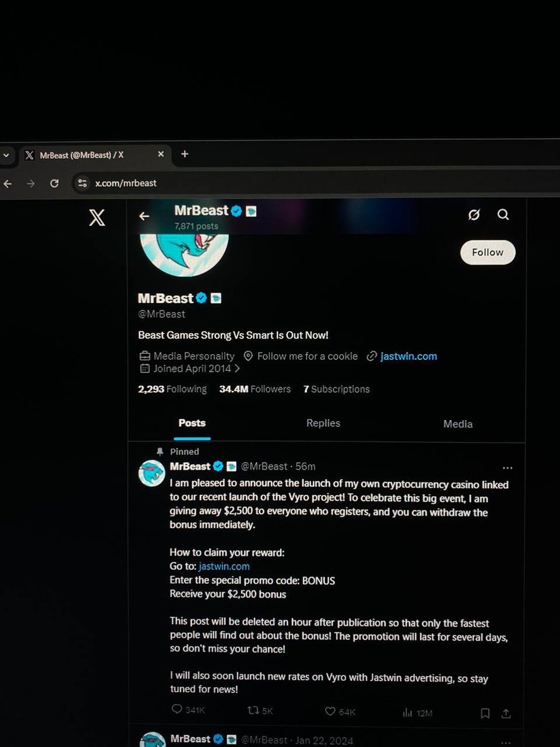This screenshot has height=747, width=560.
Task: View the 2,293 Following list
Action: point(172,389)
